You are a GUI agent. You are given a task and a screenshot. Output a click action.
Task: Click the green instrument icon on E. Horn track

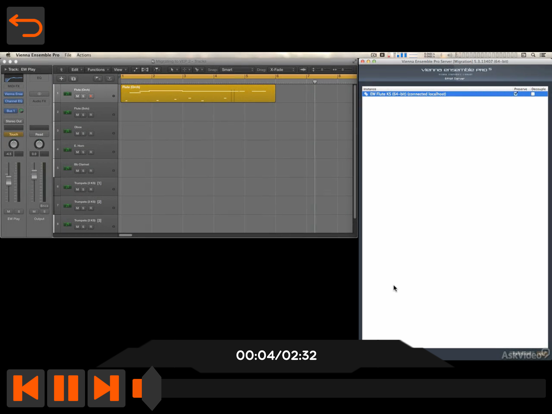[67, 150]
